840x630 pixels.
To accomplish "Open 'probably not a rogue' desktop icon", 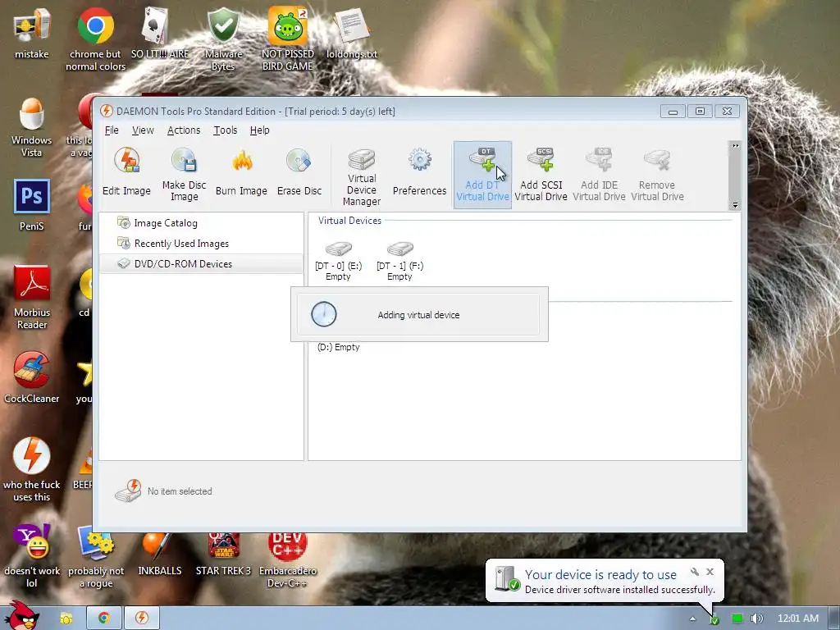I will coord(95,557).
